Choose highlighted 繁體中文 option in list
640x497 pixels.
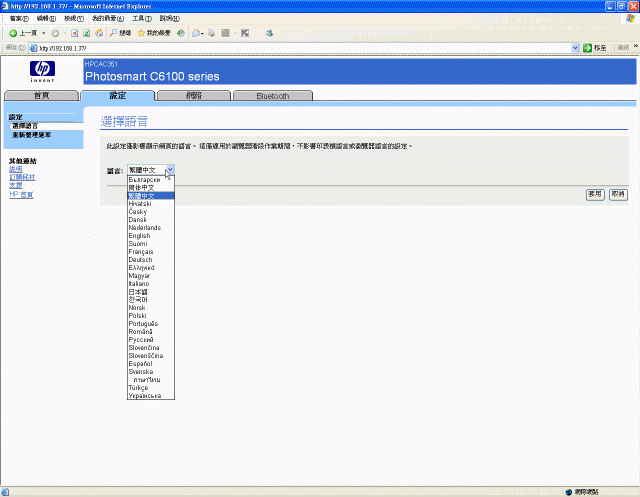coord(151,196)
